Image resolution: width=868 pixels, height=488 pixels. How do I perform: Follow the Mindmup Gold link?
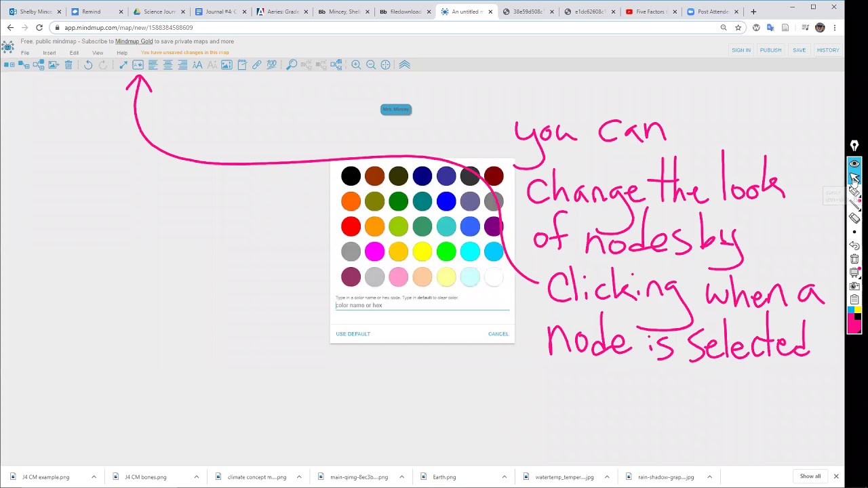[x=134, y=41]
